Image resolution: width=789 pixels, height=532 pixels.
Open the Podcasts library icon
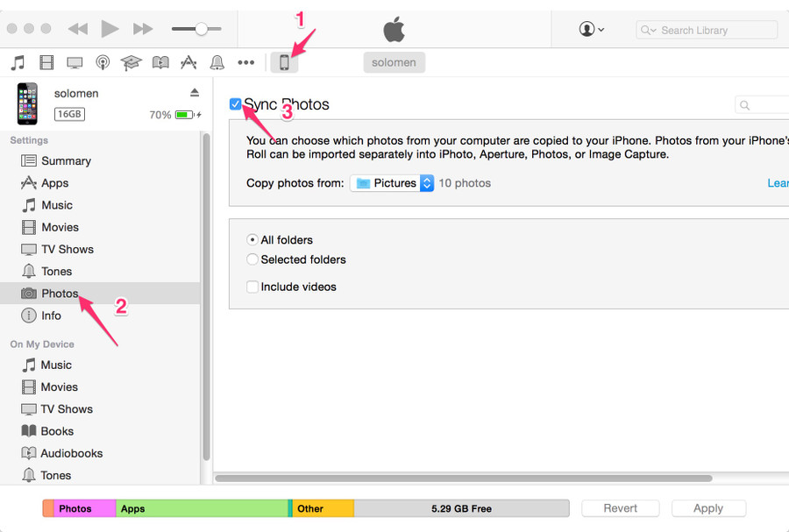tap(103, 63)
